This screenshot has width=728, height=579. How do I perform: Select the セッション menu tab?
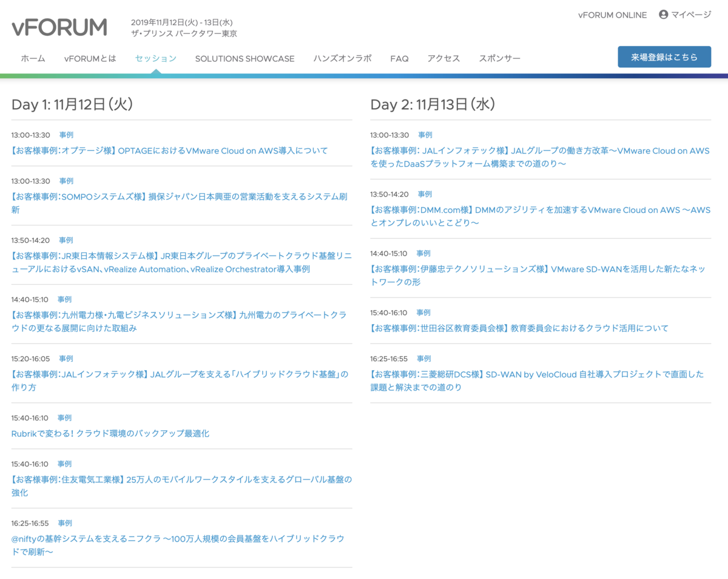click(156, 59)
